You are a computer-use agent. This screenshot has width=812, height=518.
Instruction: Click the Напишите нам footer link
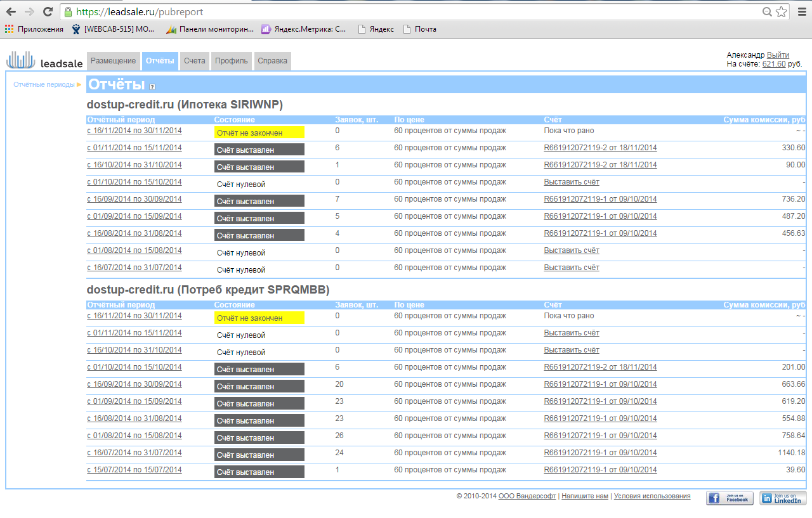pyautogui.click(x=584, y=496)
